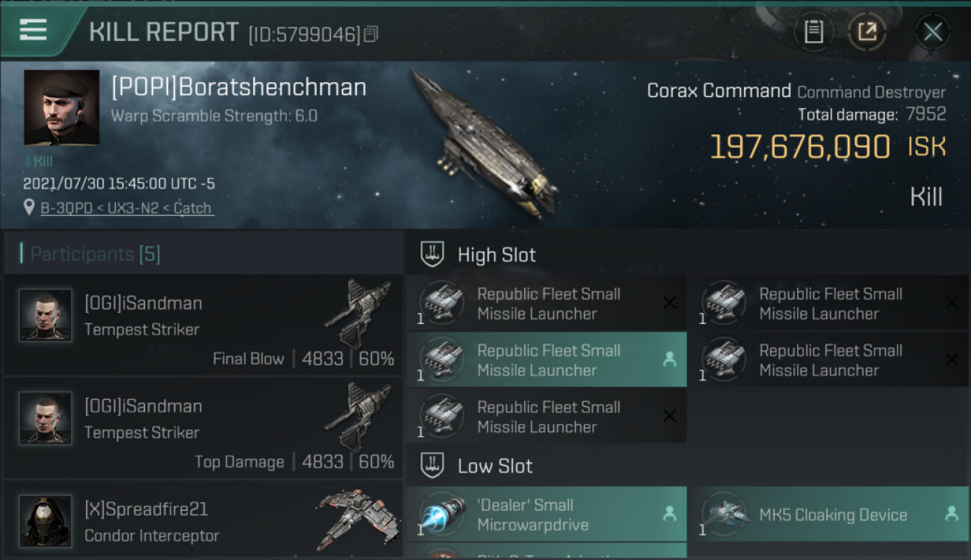971x560 pixels.
Task: Click the Participants [5] header
Action: [95, 254]
